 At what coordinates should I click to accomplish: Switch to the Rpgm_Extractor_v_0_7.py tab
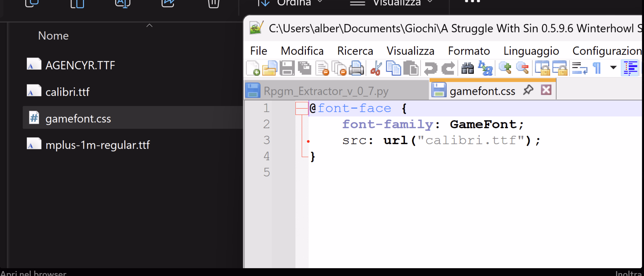click(325, 91)
